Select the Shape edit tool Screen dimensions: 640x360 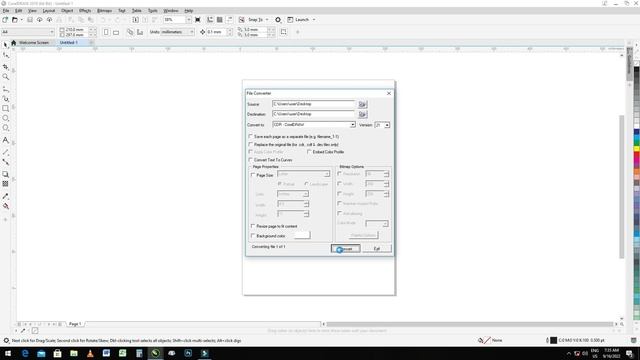coord(6,56)
